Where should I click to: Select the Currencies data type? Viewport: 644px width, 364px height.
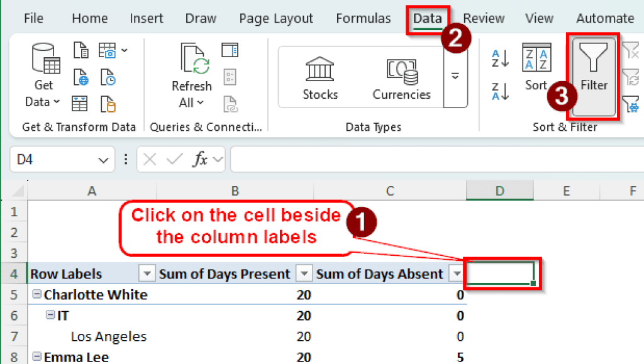click(401, 75)
